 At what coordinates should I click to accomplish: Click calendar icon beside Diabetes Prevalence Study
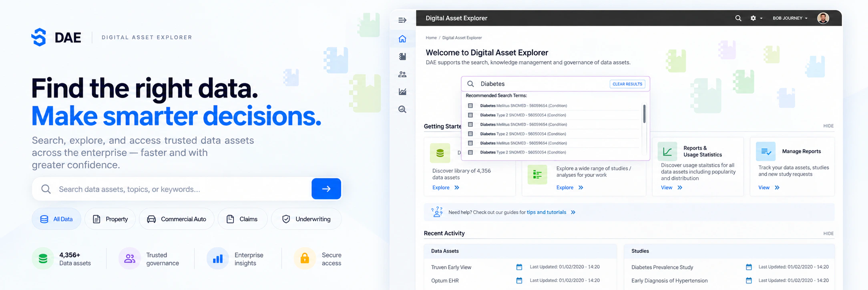click(x=749, y=267)
